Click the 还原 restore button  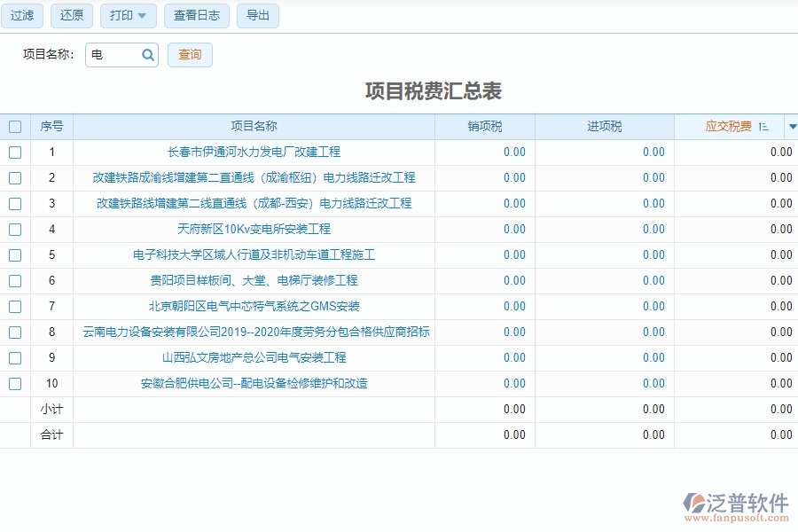[x=71, y=15]
